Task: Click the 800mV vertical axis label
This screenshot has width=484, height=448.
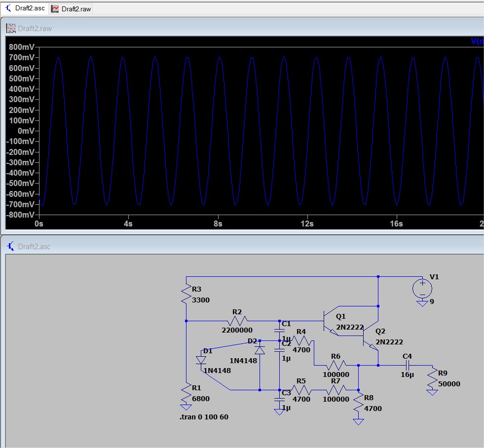Action: (22, 47)
